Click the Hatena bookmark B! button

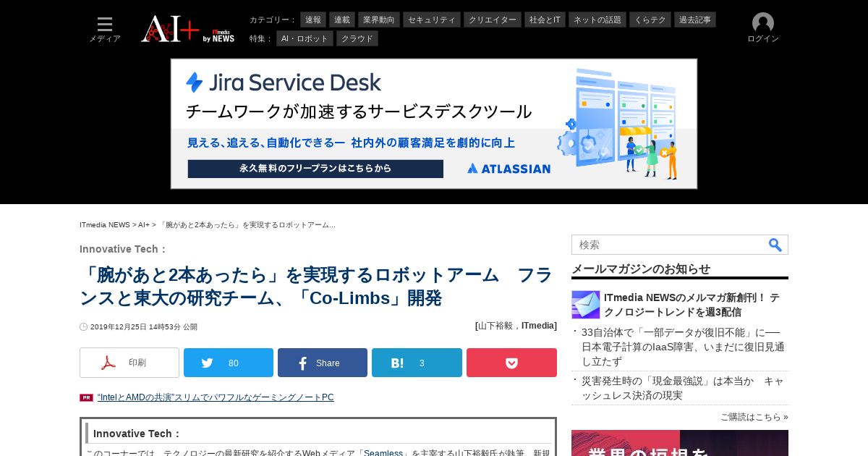tap(417, 363)
